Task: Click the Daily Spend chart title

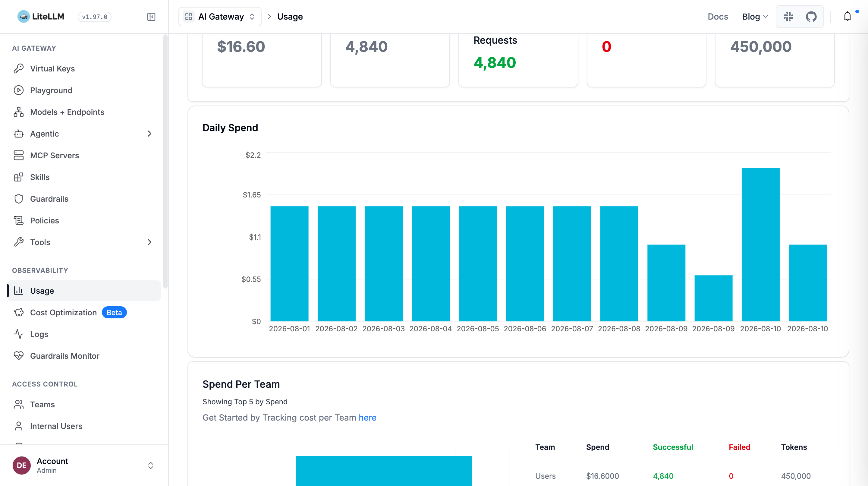Action: (230, 128)
